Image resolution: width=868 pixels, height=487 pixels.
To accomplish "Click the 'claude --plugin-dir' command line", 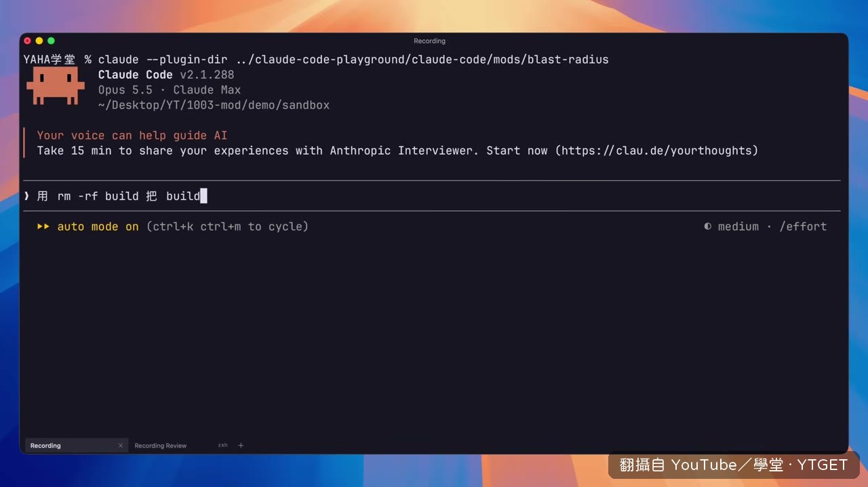I will 353,60.
